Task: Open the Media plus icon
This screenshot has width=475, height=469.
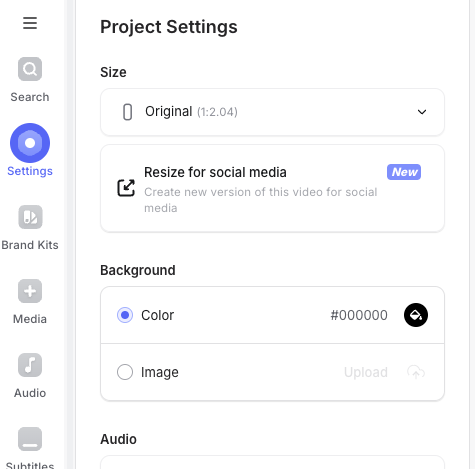Action: point(30,291)
